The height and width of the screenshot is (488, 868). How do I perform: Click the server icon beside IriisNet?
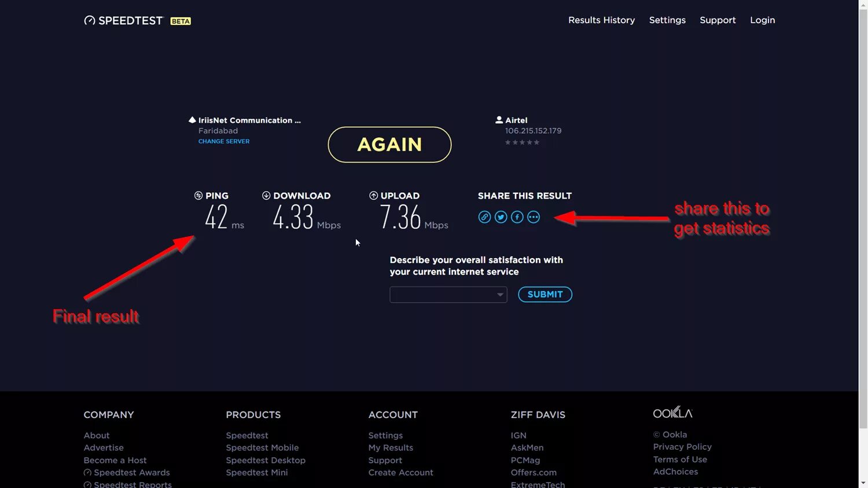point(192,120)
